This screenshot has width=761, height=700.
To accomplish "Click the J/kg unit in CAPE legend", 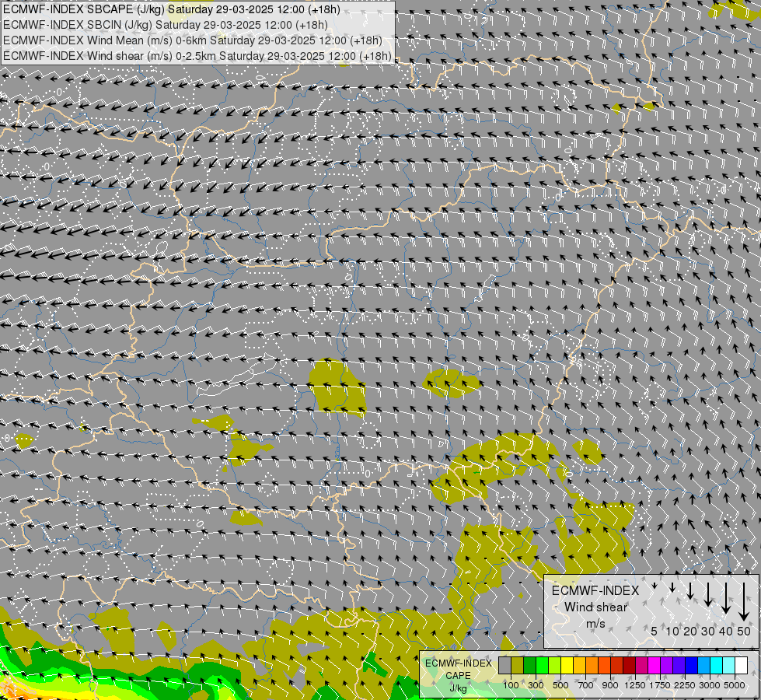I will tap(458, 689).
